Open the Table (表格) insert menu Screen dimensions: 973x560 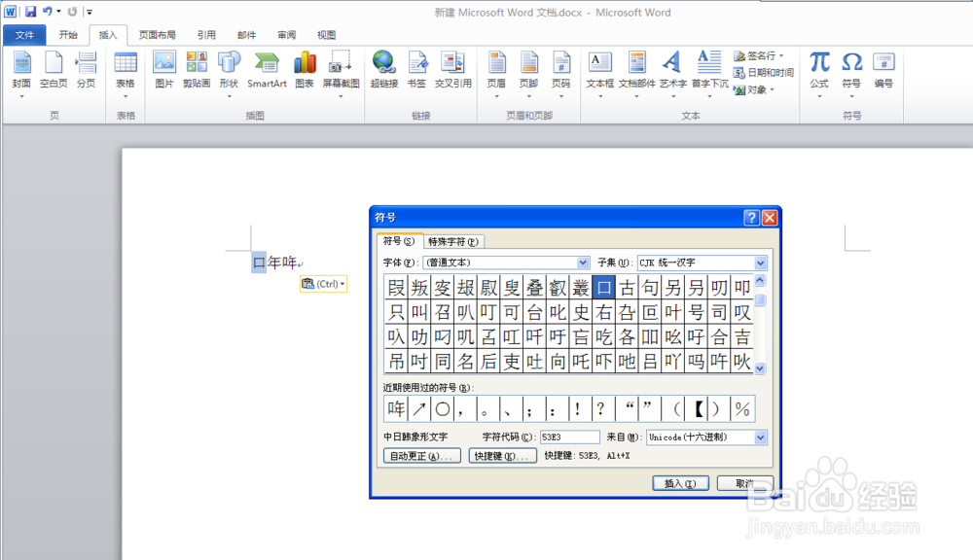coord(126,74)
